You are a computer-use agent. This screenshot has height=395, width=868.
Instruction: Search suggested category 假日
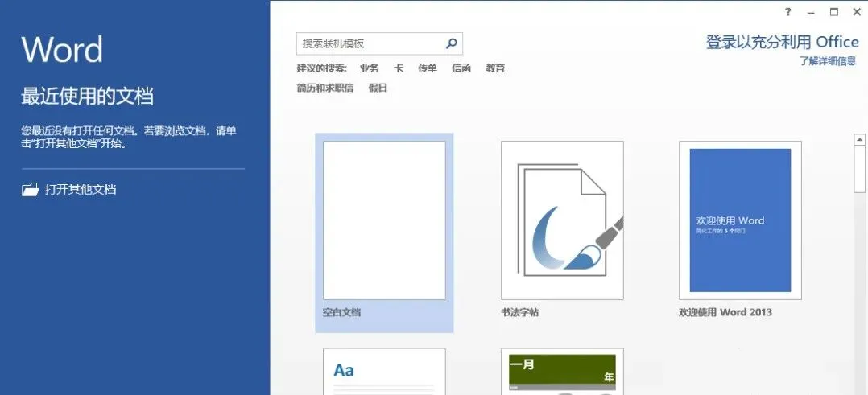point(378,88)
